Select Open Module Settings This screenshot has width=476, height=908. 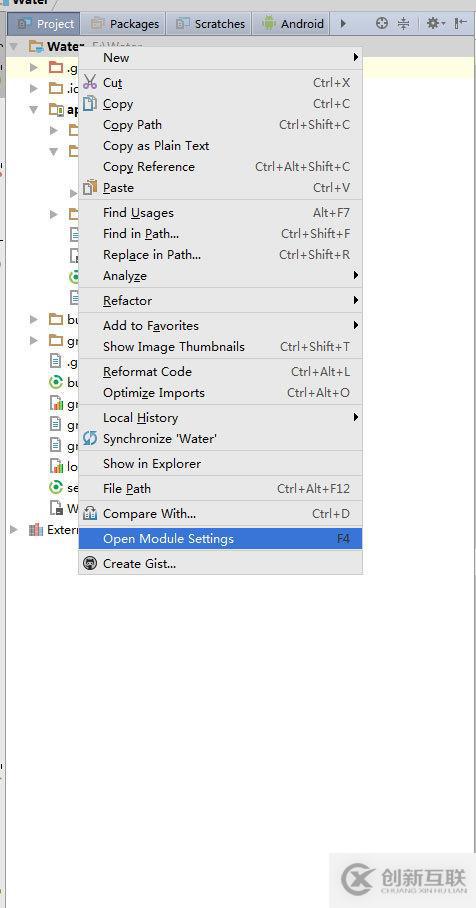[x=221, y=539]
